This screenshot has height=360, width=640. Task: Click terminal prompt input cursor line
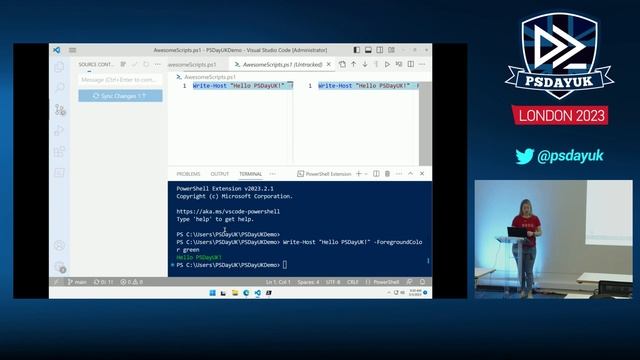285,265
